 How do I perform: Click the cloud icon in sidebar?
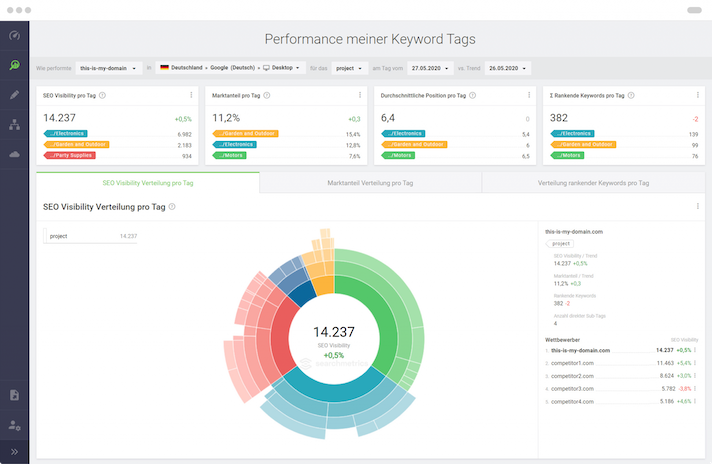point(14,155)
